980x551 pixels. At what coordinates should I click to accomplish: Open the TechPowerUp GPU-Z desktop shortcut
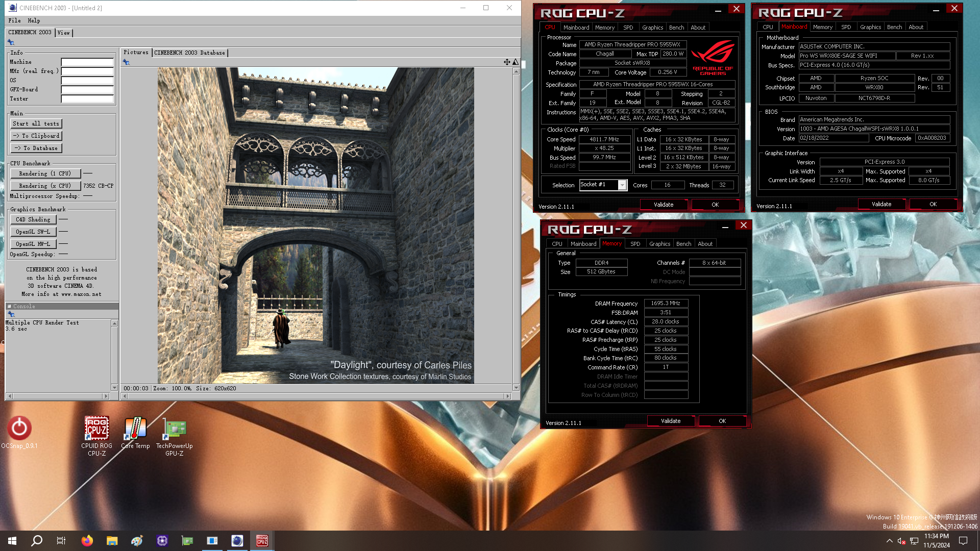pos(175,436)
